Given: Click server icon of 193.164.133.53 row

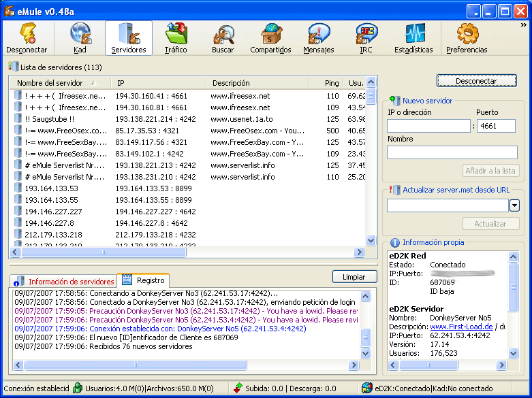Looking at the screenshot, I should click(x=18, y=188).
